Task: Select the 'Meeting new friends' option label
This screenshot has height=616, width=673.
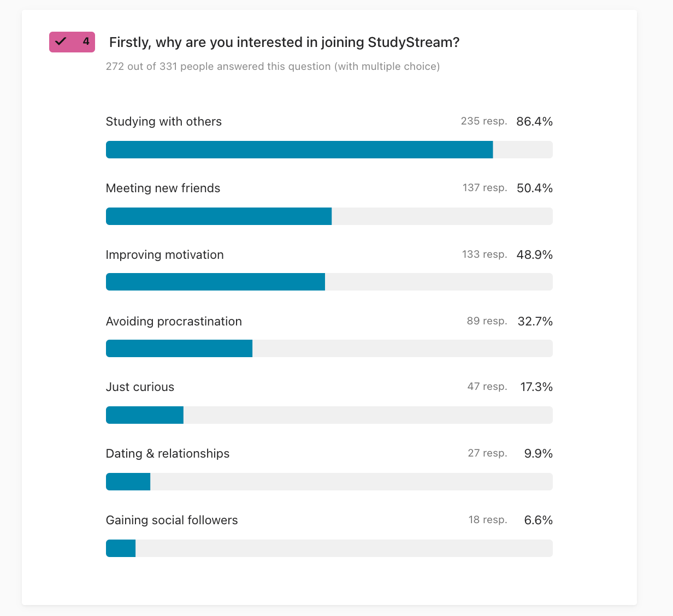Action: pos(163,188)
